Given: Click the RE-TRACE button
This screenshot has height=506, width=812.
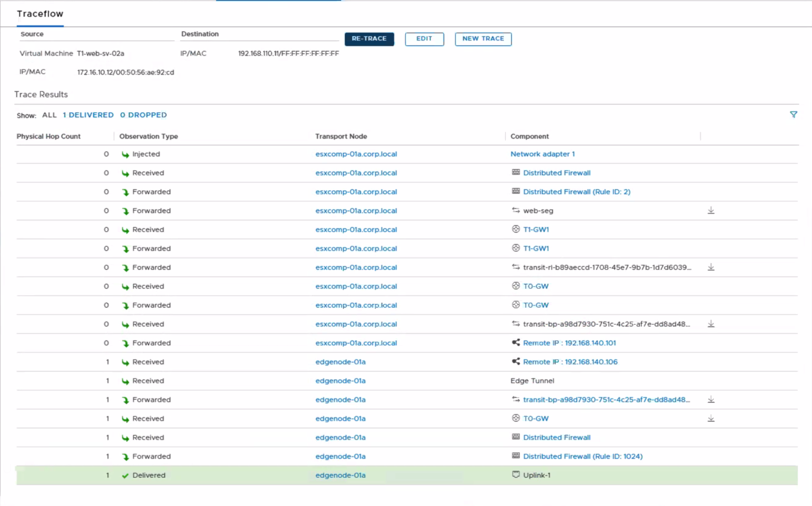Looking at the screenshot, I should point(369,39).
